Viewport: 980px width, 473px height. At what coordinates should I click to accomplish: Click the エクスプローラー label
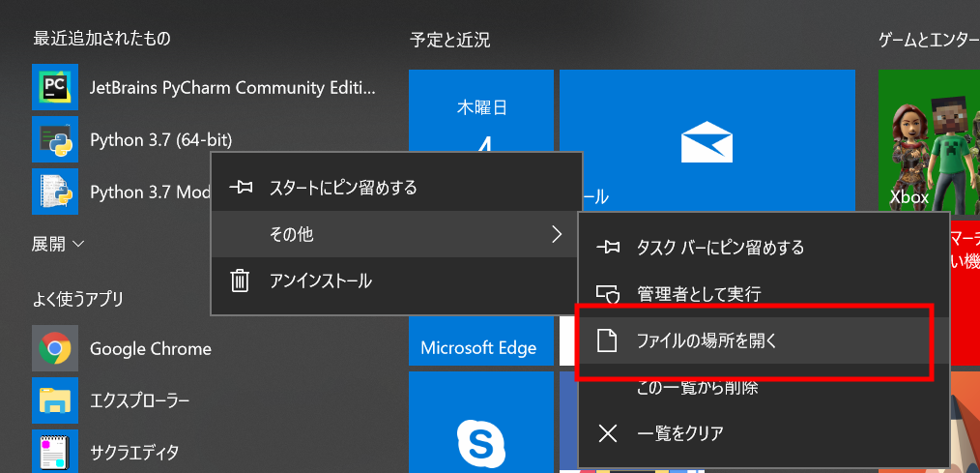139,400
